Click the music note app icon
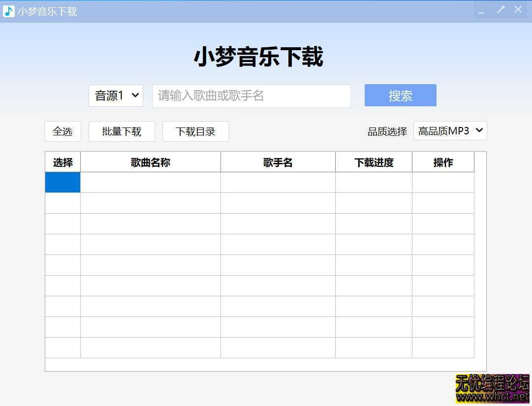Image resolution: width=532 pixels, height=406 pixels. [9, 11]
